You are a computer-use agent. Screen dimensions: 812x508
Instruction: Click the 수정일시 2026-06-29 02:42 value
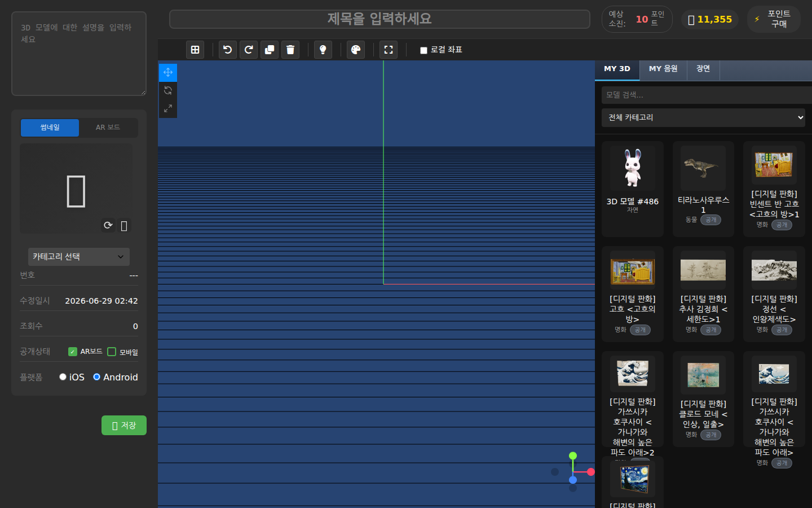(x=101, y=301)
